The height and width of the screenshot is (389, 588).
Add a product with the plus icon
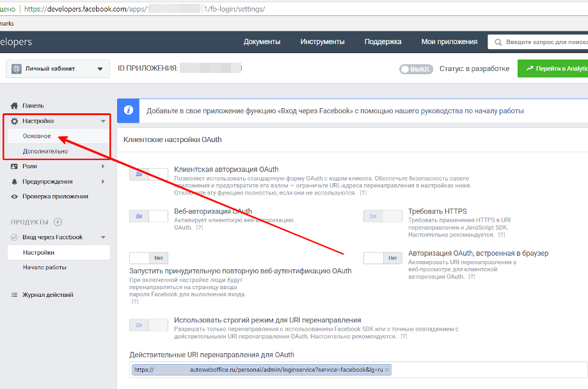click(58, 222)
